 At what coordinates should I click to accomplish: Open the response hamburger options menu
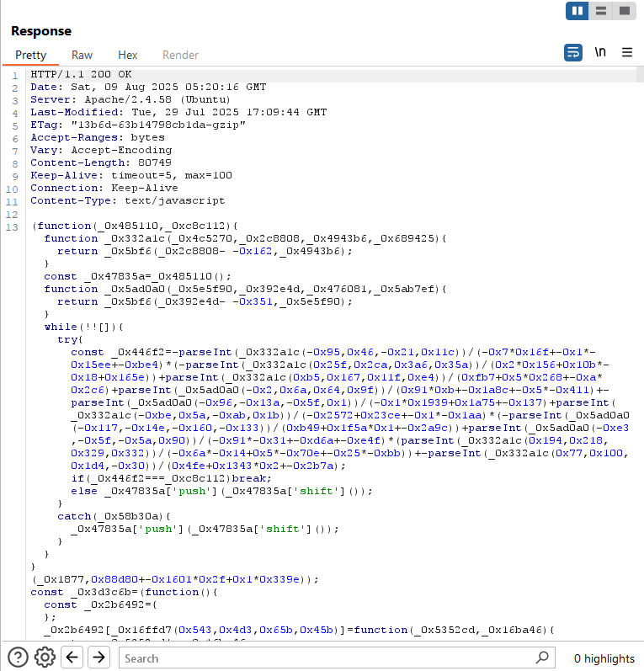[627, 52]
